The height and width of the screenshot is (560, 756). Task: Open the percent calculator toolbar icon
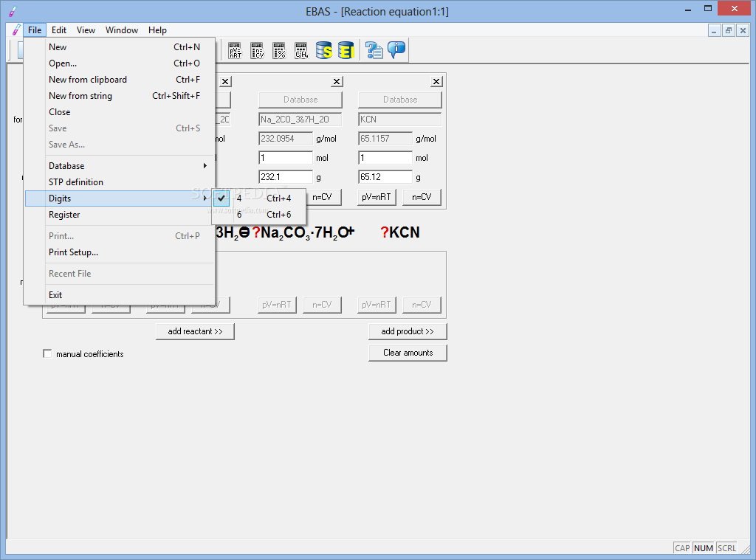pos(279,50)
